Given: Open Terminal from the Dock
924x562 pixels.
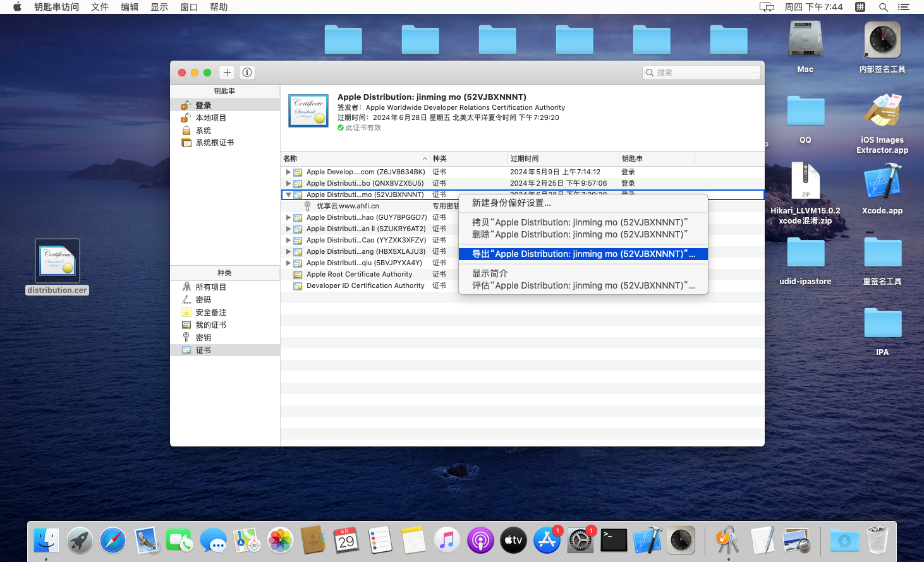Looking at the screenshot, I should [614, 541].
